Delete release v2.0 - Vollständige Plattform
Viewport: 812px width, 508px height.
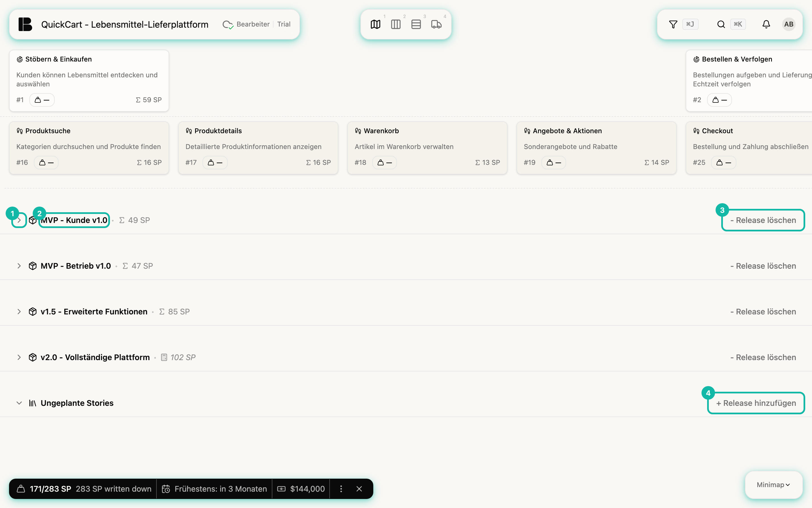pyautogui.click(x=763, y=357)
